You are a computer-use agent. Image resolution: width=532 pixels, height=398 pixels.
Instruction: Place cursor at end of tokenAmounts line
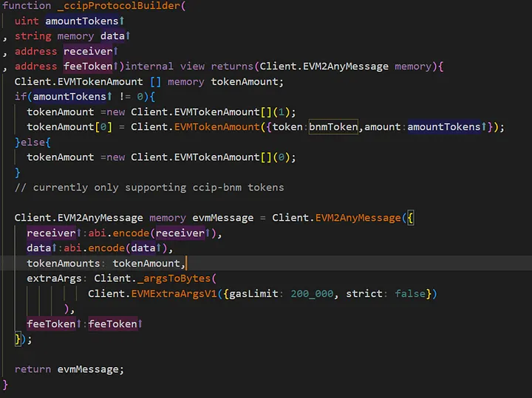186,264
